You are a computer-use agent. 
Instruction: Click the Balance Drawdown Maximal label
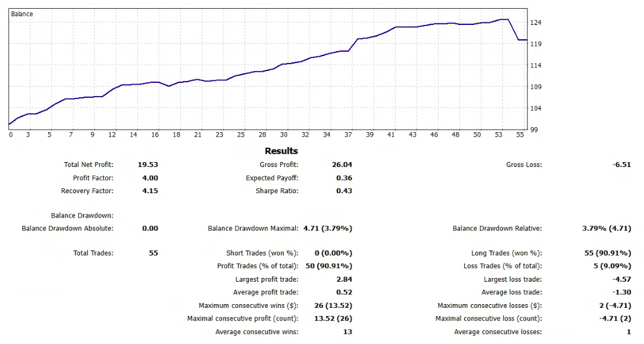pos(253,229)
